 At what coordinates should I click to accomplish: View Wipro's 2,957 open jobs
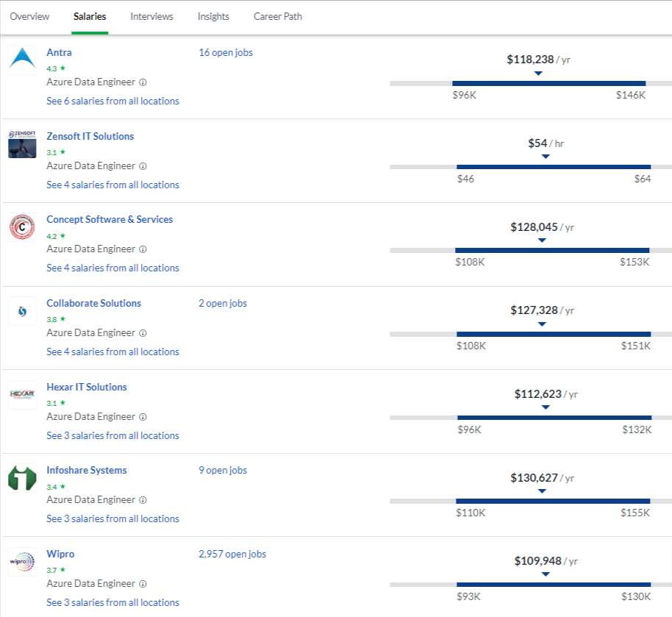click(x=232, y=554)
